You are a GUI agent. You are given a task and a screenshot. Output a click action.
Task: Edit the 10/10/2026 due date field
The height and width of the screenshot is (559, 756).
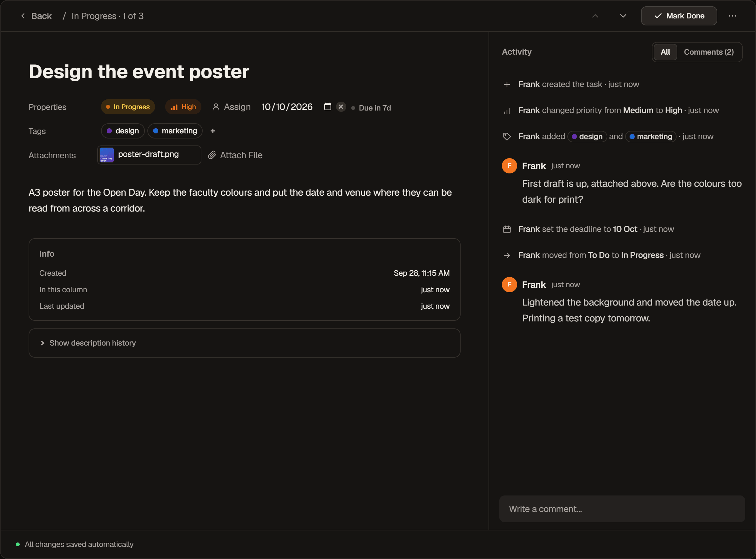click(x=287, y=107)
